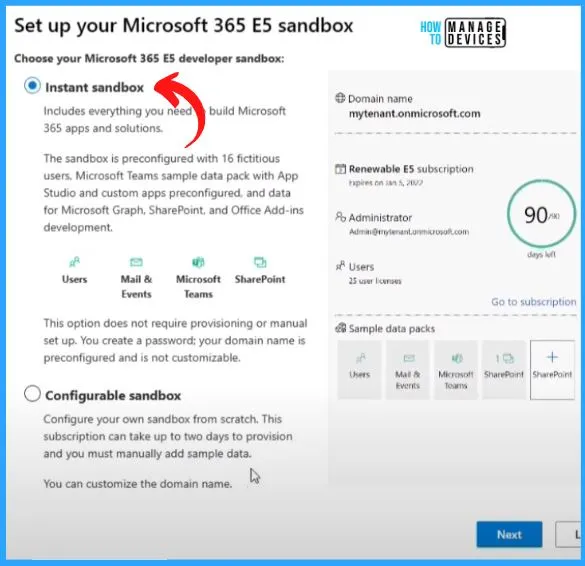The image size is (585, 566).
Task: Click the Mail & Events envelope icon under Instant sandbox
Action: 136,262
